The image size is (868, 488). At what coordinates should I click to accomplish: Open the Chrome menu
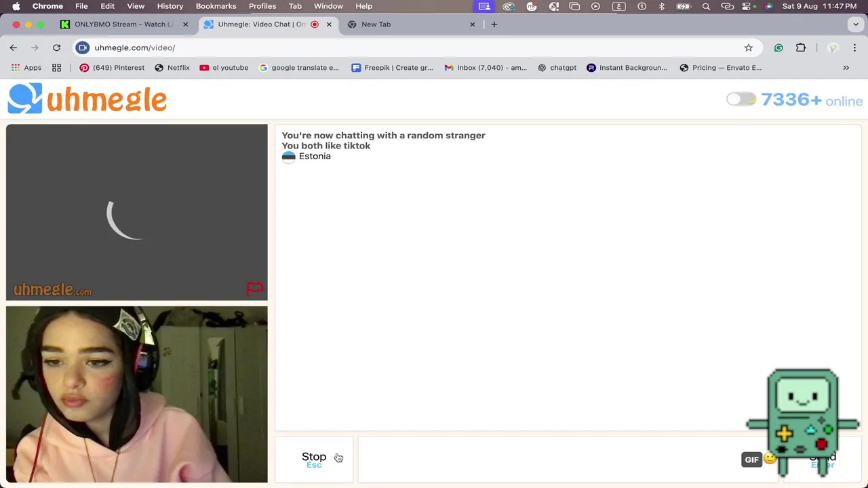pos(48,6)
